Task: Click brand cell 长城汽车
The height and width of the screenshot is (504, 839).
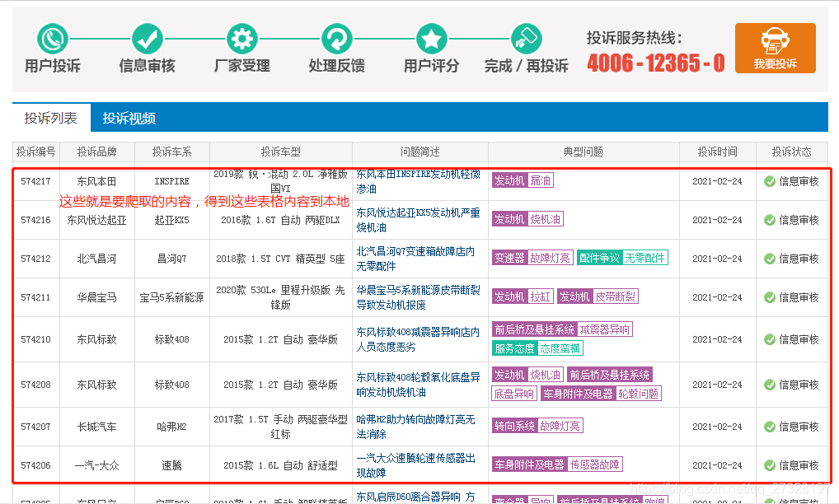Action: (x=97, y=427)
